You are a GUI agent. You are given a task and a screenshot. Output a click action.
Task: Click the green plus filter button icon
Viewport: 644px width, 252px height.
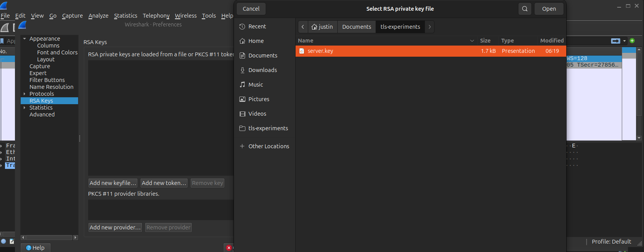pyautogui.click(x=632, y=41)
